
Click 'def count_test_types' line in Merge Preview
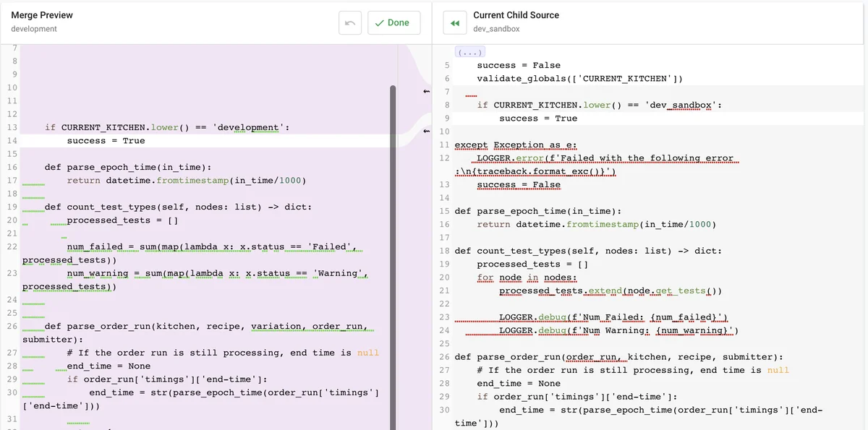[178, 207]
